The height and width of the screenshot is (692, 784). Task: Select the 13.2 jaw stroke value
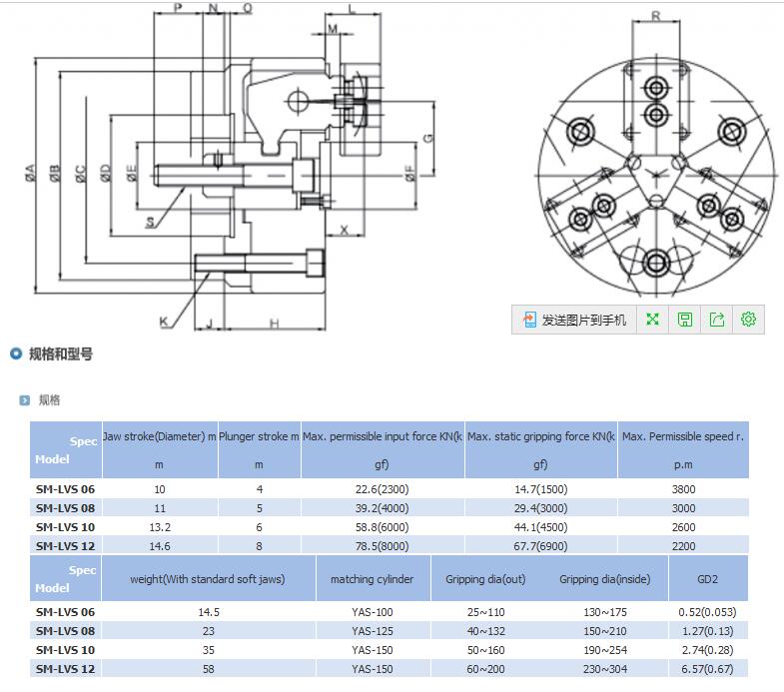click(x=160, y=527)
